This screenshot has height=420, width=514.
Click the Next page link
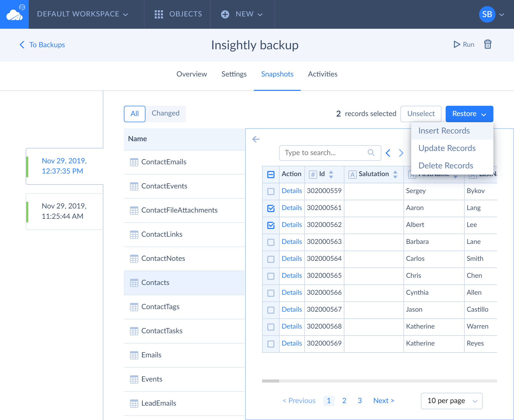(x=384, y=401)
